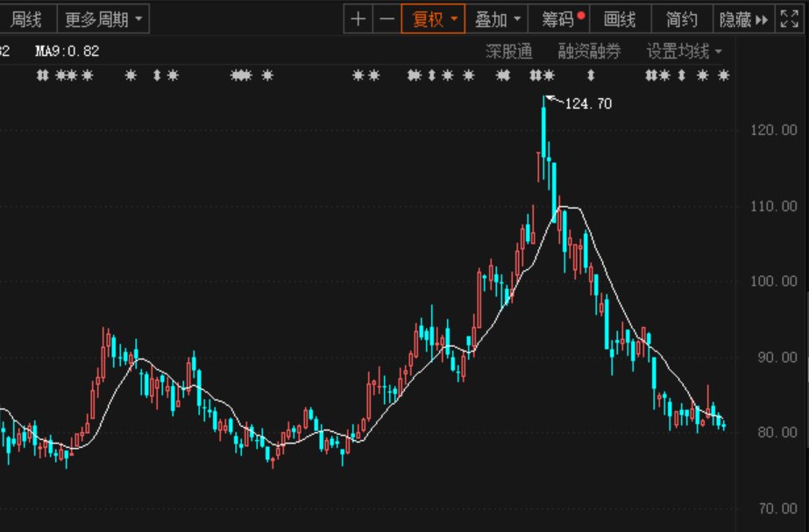Toggle the 筹码 chip distribution panel
Viewport: 809px width, 532px height.
coord(557,19)
